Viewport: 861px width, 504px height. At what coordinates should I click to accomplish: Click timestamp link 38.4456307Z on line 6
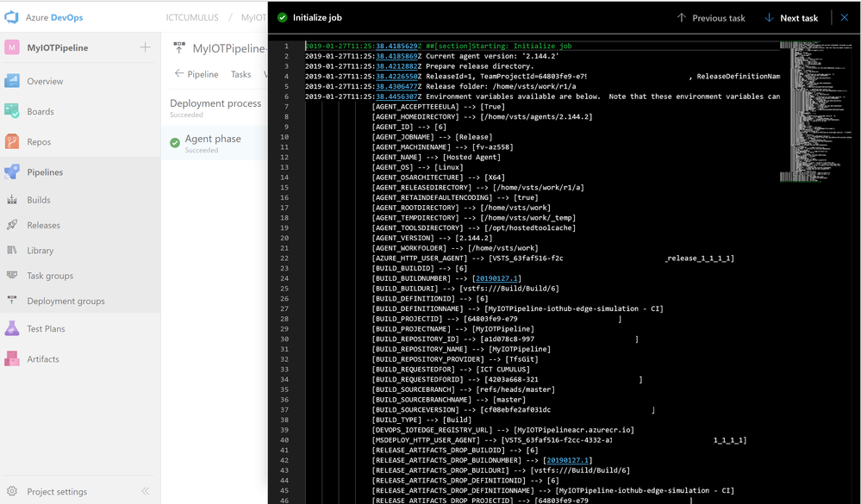tap(399, 96)
